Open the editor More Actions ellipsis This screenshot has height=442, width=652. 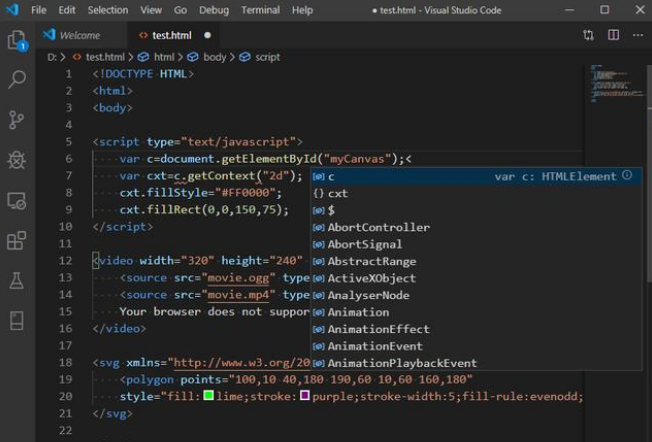[636, 35]
